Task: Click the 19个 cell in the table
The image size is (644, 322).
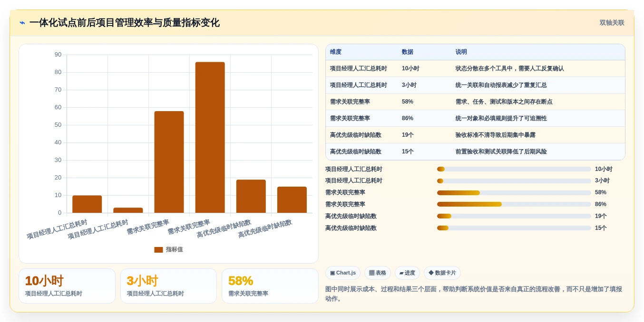Action: coord(408,135)
